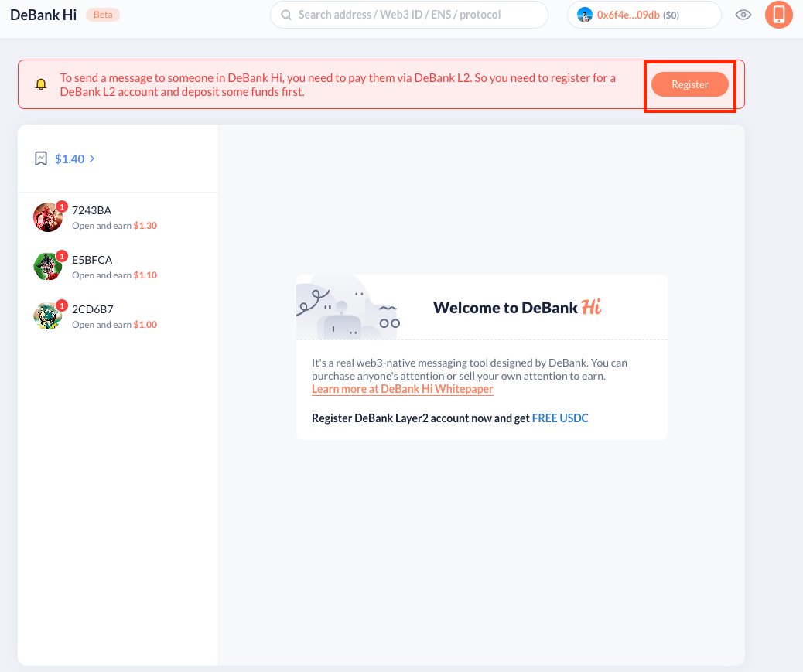Open the 0x6f4e...09db account menu

(x=644, y=15)
